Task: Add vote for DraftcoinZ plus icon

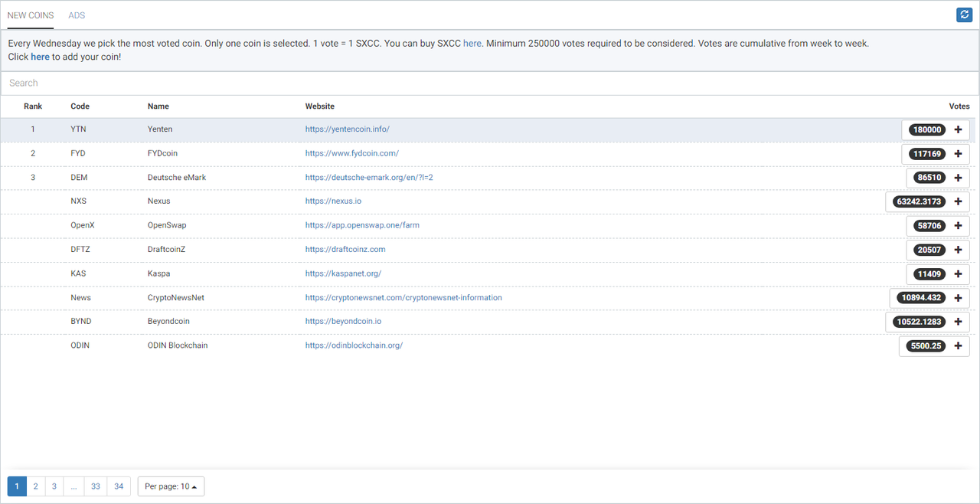Action: (958, 250)
